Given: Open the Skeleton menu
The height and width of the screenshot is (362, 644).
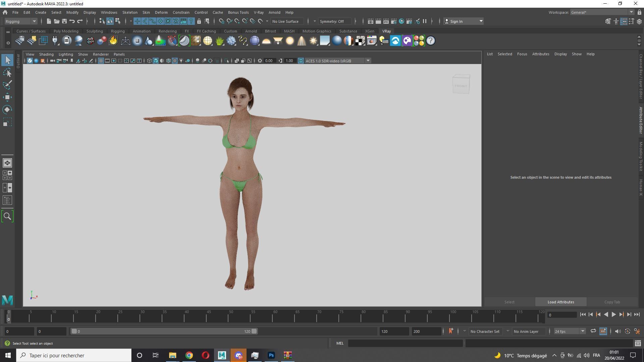Looking at the screenshot, I should click(x=130, y=12).
